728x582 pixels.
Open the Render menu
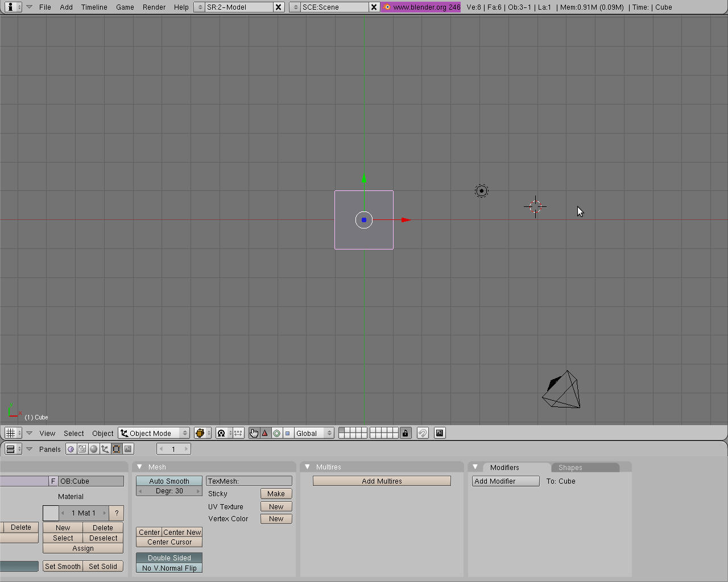[154, 7]
